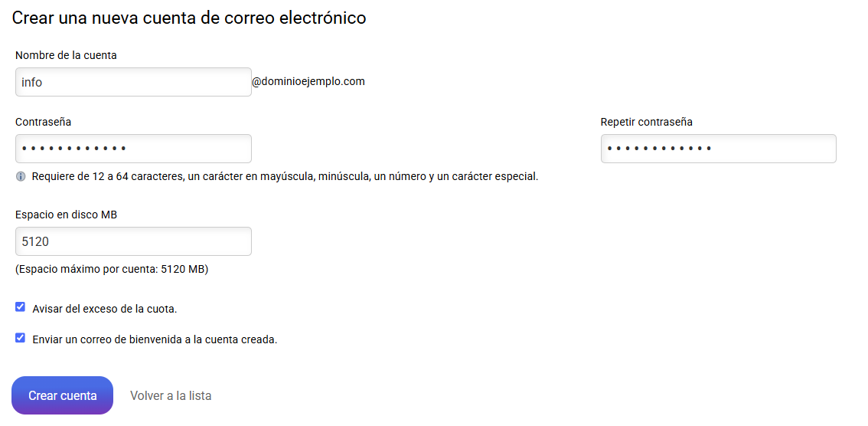This screenshot has width=868, height=426.
Task: Click the info icon beside password requirements
Action: point(21,177)
